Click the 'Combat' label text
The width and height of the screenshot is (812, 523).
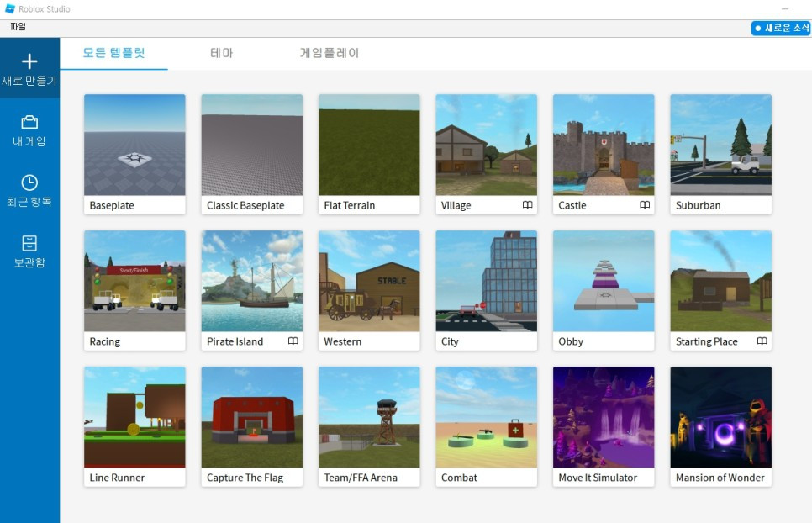(459, 478)
